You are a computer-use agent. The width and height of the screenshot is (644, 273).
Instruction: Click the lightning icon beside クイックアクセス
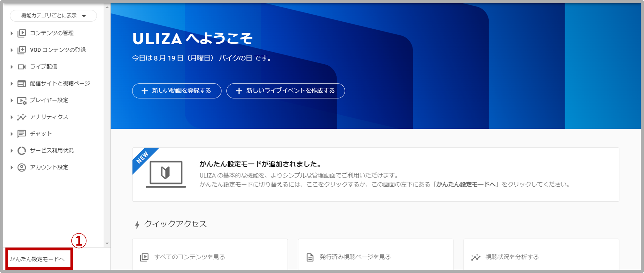[137, 225]
